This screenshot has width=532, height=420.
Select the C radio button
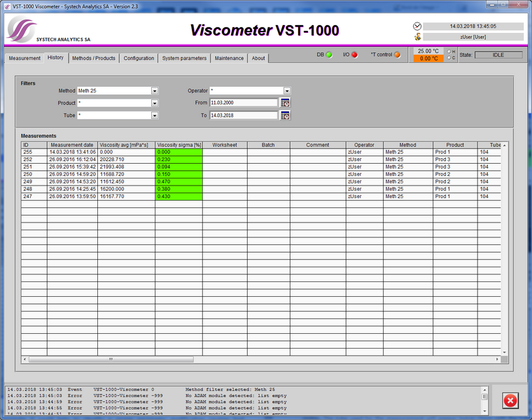pos(449,57)
